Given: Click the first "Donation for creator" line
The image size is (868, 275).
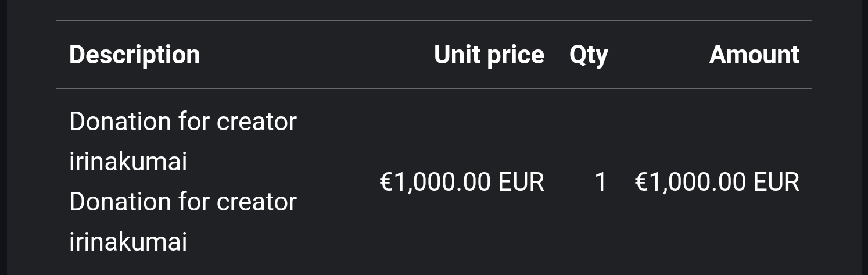Looking at the screenshot, I should coord(182,122).
